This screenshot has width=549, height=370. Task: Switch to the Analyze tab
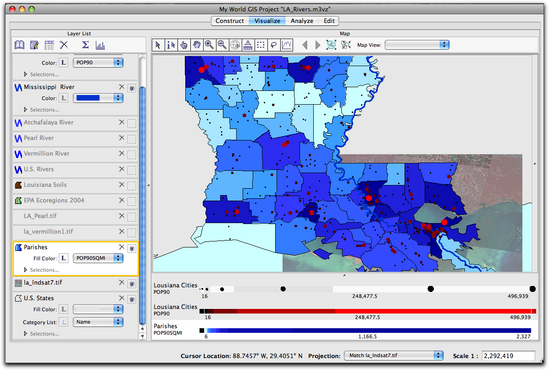(302, 21)
